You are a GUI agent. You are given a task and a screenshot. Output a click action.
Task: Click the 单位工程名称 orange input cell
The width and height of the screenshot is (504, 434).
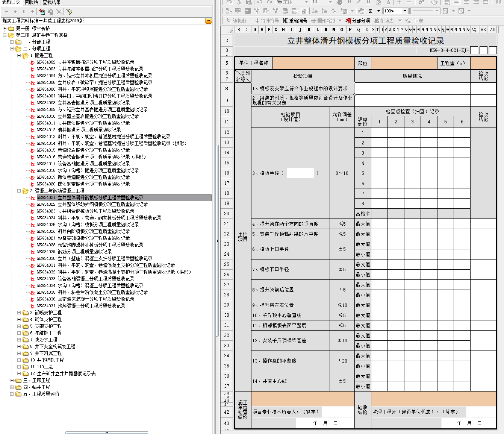coord(313,63)
